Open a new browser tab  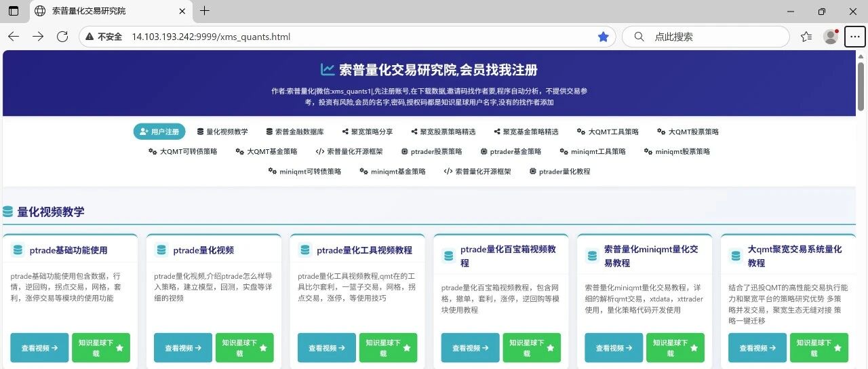[x=205, y=11]
